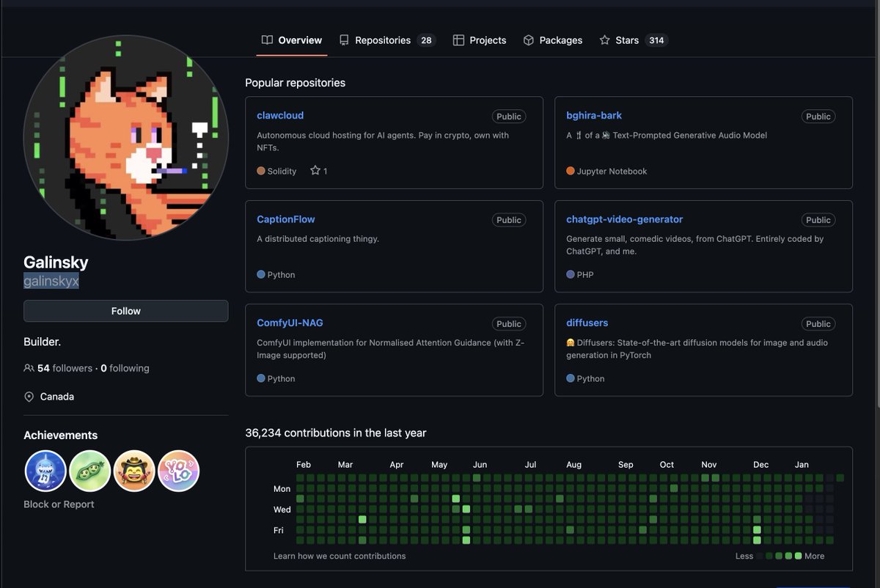Click the Less label in contribution legend
880x588 pixels.
(x=744, y=556)
